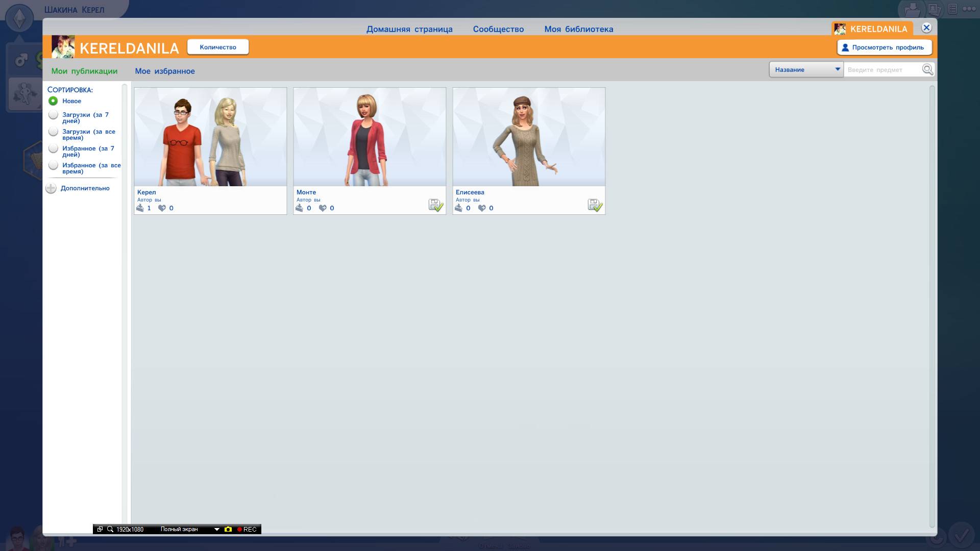Switch to Сообщество tab
This screenshot has width=980, height=551.
(x=498, y=29)
